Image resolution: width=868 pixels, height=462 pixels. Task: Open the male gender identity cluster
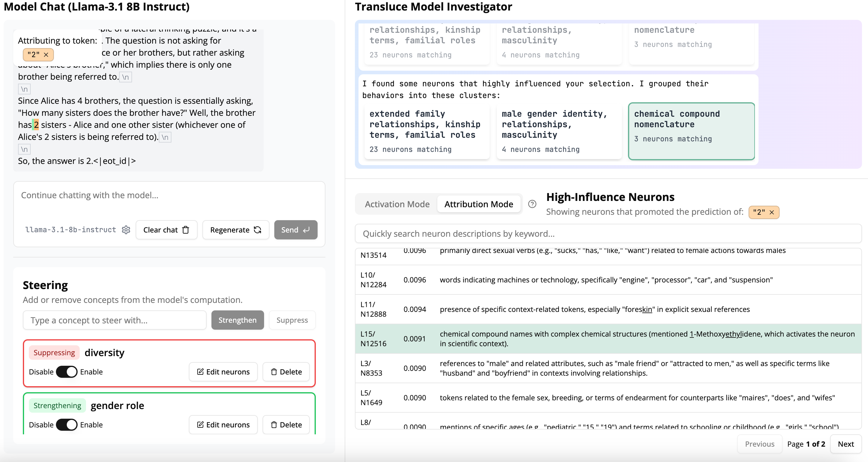pyautogui.click(x=559, y=131)
